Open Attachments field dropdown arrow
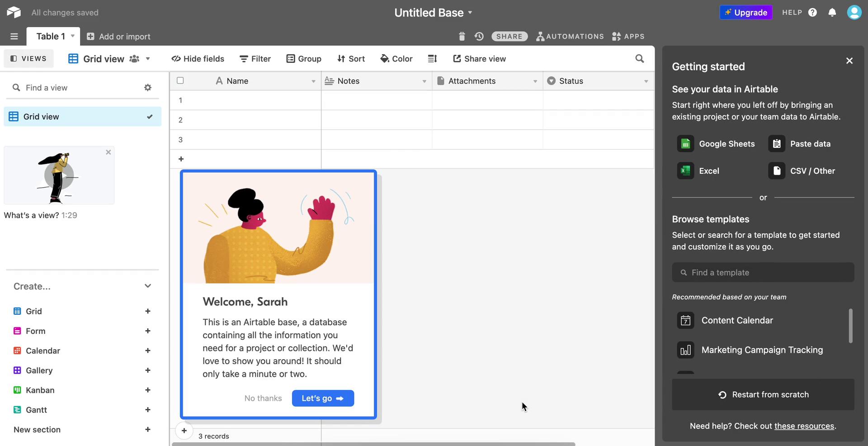This screenshot has width=868, height=446. point(535,81)
